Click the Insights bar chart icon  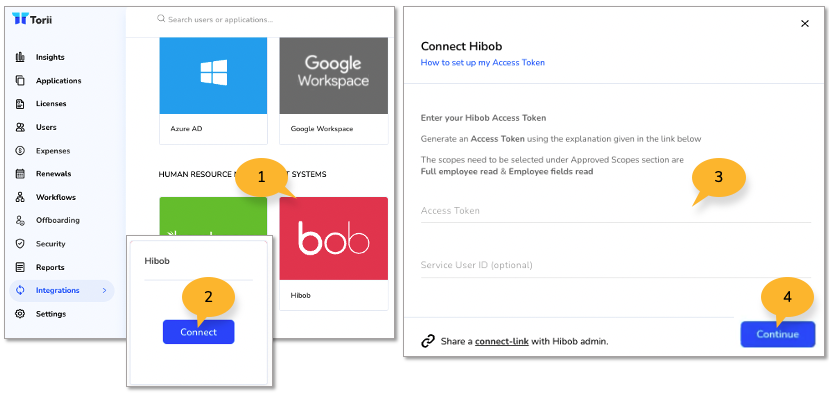[x=20, y=57]
